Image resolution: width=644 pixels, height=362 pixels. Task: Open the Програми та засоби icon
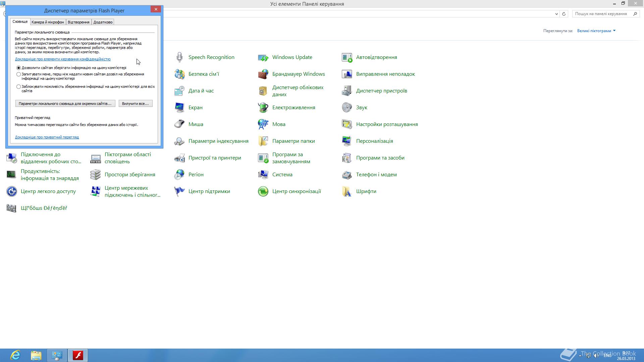[347, 158]
